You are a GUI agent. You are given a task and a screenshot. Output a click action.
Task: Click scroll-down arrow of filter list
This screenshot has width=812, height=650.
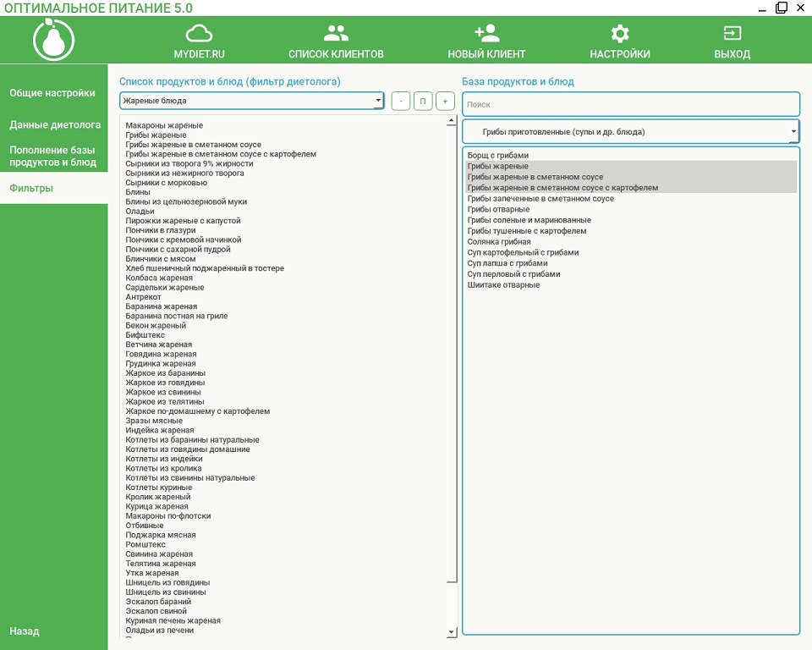pyautogui.click(x=451, y=632)
